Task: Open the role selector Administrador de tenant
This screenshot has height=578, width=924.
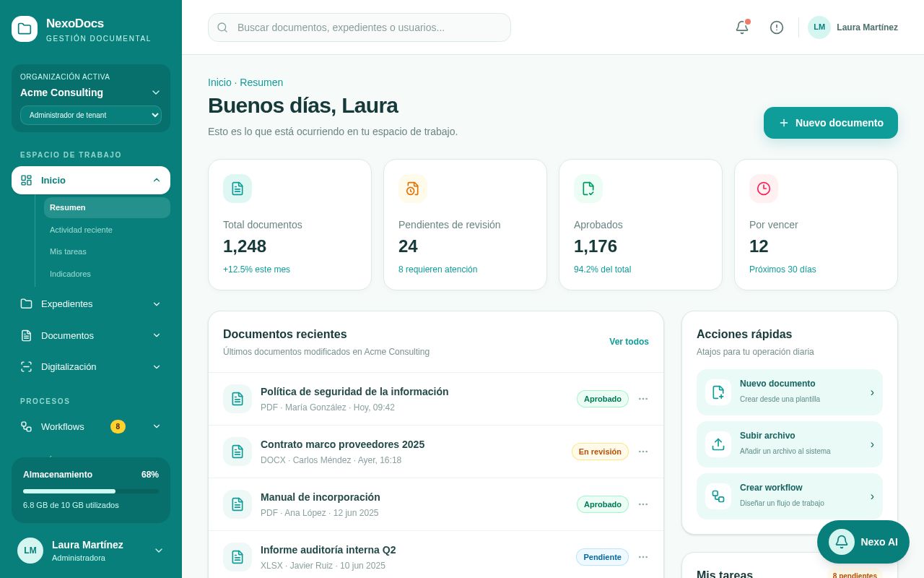Action: 91,115
